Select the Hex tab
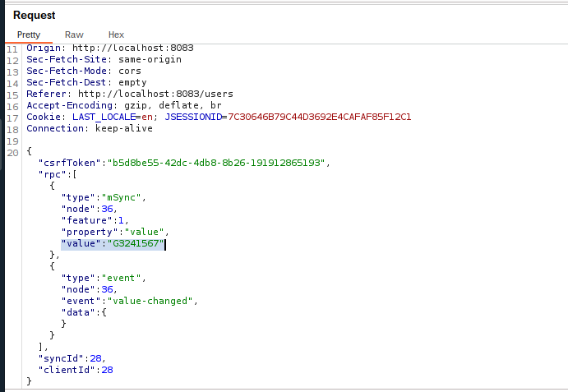Screen dimensions: 568x392 pyautogui.click(x=116, y=35)
